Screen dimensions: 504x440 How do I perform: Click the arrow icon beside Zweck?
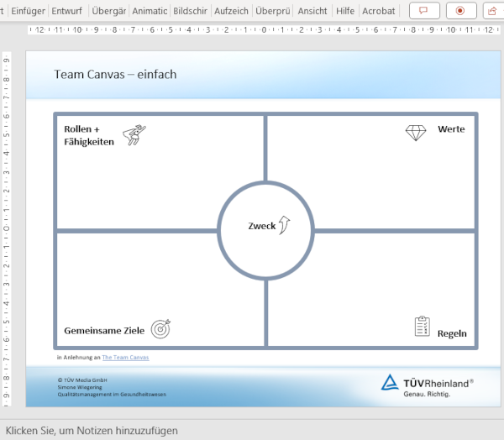284,224
